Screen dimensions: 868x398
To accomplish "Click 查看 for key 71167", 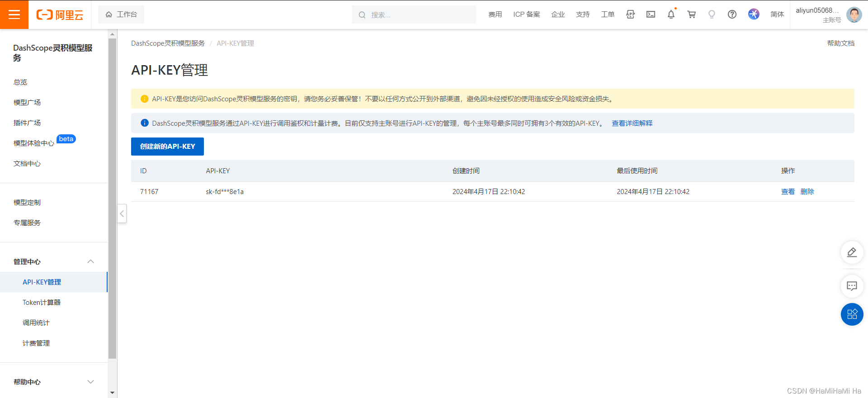I will pyautogui.click(x=788, y=192).
